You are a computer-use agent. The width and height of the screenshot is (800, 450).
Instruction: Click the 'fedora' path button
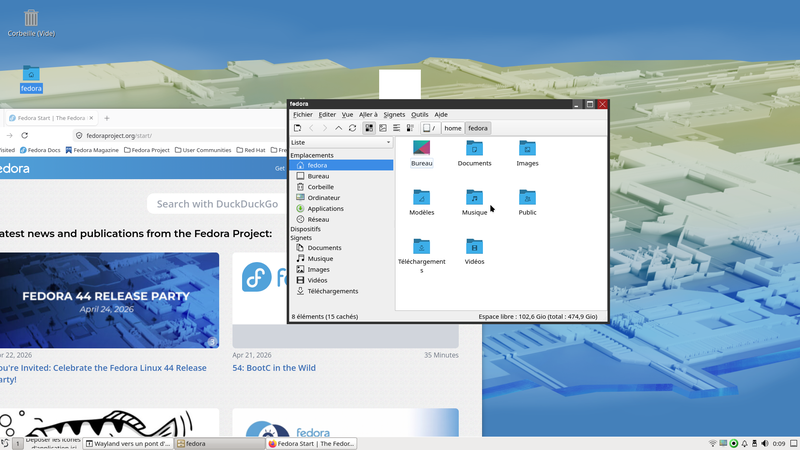tap(478, 128)
